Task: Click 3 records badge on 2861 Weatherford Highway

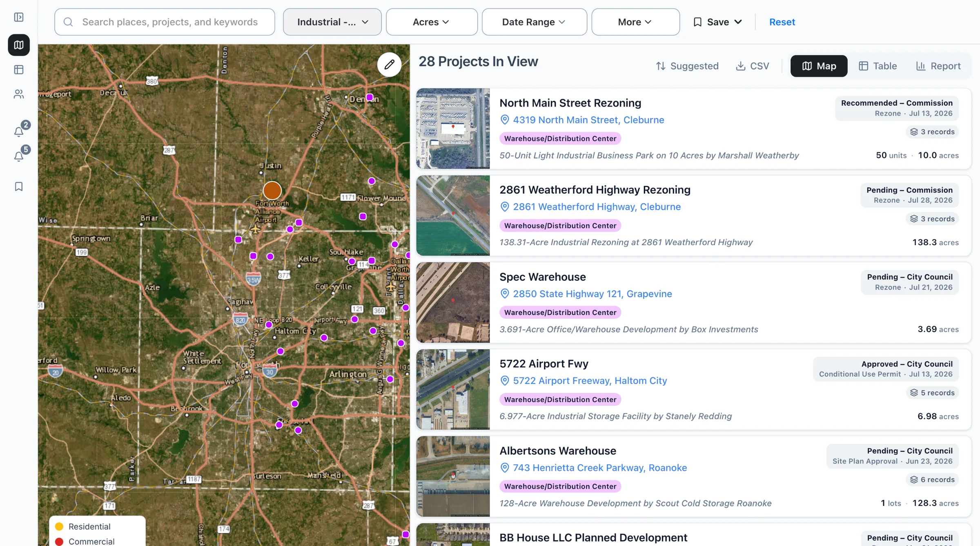Action: coord(932,219)
